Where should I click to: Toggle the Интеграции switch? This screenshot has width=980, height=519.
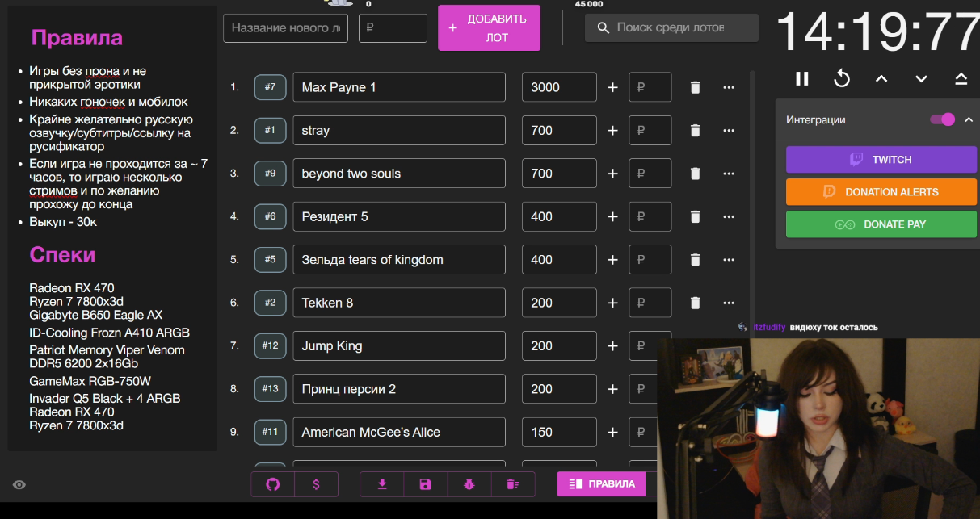tap(942, 119)
